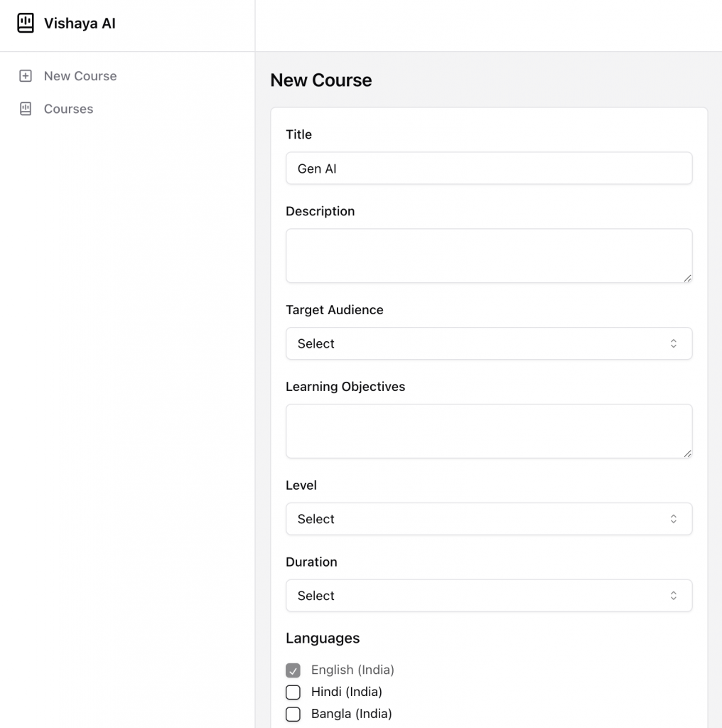This screenshot has width=722, height=728.
Task: Open the Target Audience dropdown
Action: pos(488,343)
